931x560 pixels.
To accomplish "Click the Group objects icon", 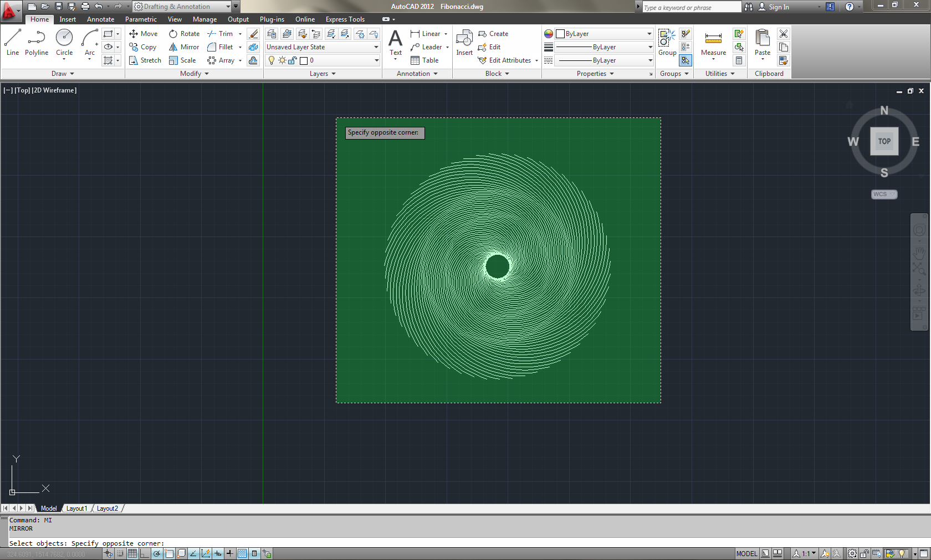I will tap(667, 43).
